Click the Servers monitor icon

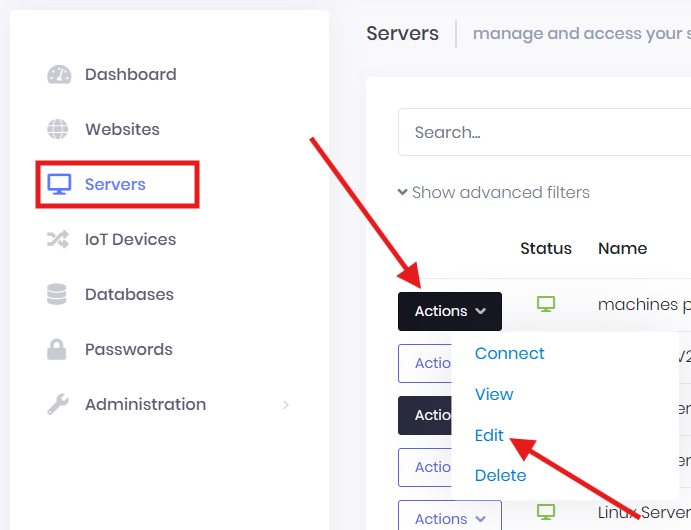59,185
